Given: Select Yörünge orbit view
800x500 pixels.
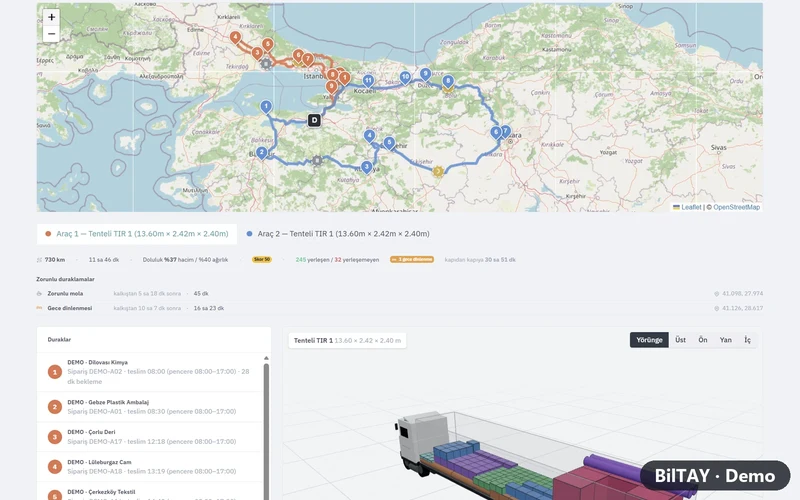Looking at the screenshot, I should (x=649, y=340).
